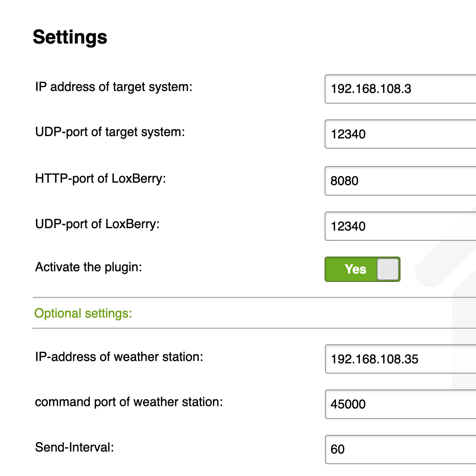Click the "UDP-port of target system:" label
The width and height of the screenshot is (476, 476).
coord(110,132)
